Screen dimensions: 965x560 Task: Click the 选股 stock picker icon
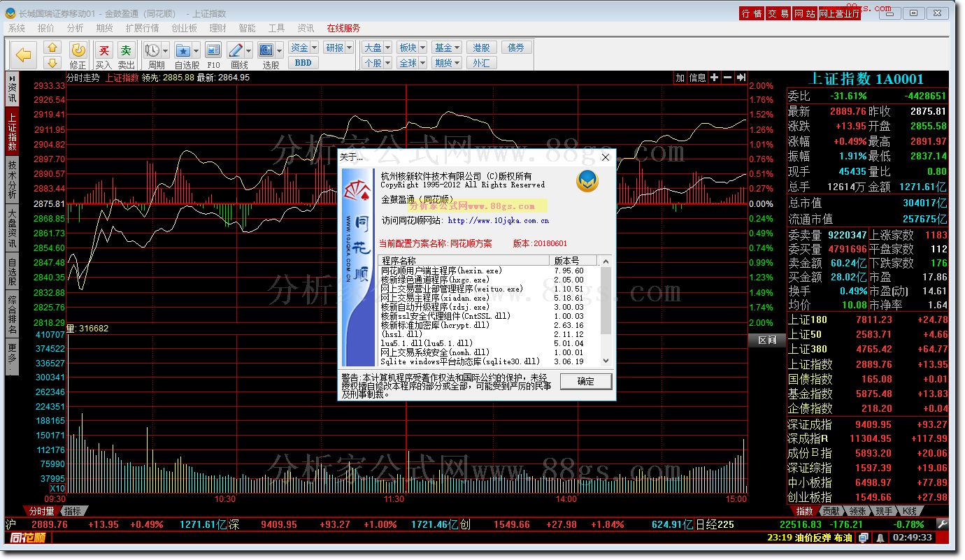[266, 50]
